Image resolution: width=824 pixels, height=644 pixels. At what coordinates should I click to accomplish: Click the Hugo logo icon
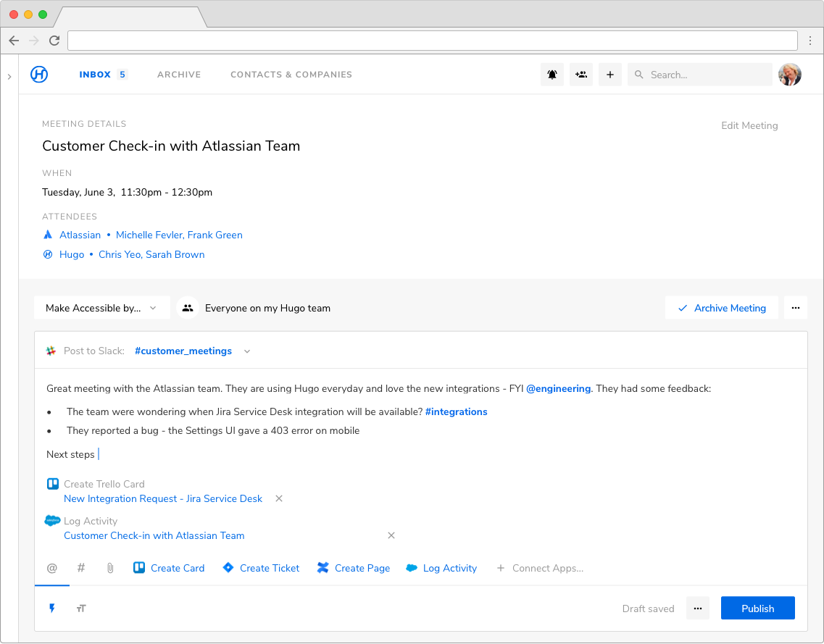point(39,75)
